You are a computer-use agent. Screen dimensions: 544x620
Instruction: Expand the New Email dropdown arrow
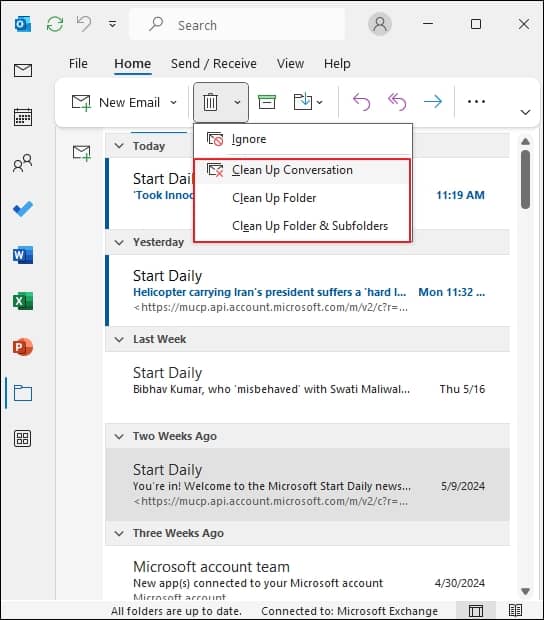click(x=173, y=102)
